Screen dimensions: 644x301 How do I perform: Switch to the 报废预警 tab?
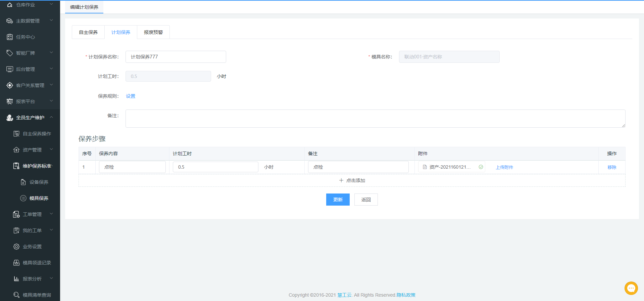click(x=153, y=32)
